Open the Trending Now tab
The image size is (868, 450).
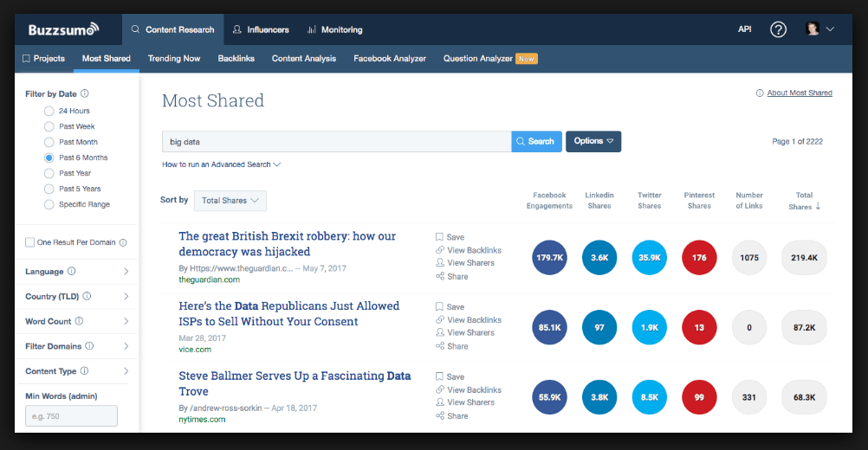pyautogui.click(x=174, y=58)
